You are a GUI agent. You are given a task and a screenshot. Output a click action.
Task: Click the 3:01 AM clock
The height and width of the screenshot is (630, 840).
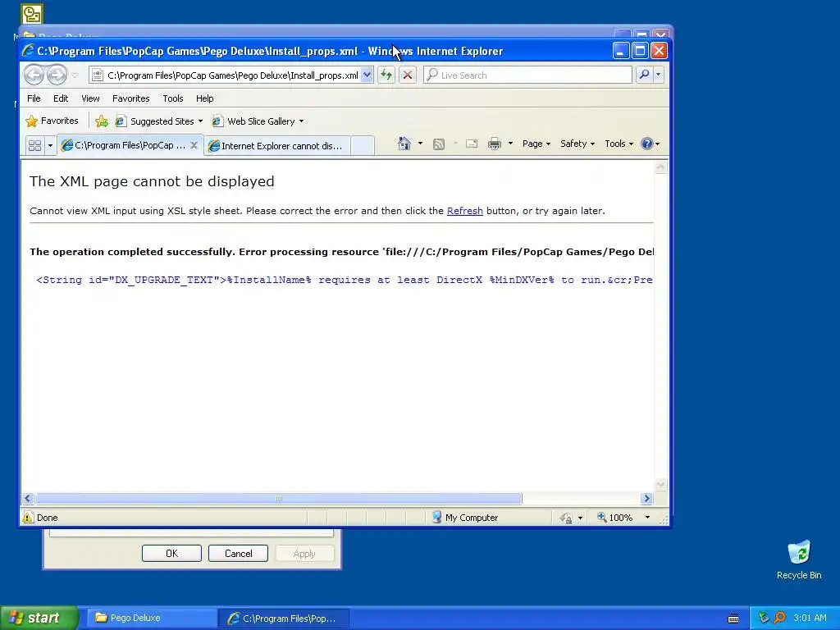point(810,618)
